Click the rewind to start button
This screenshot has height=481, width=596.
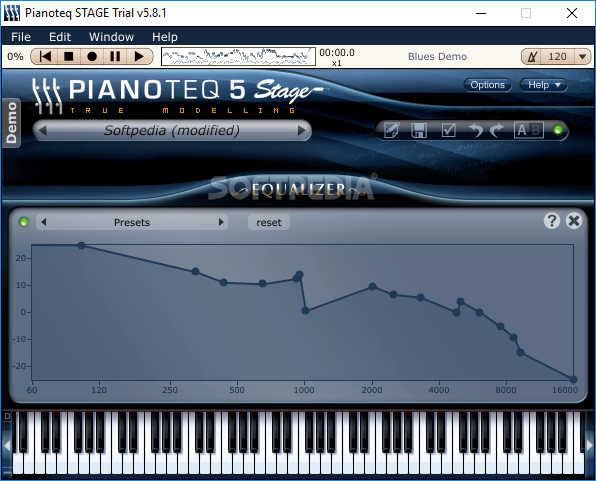[45, 57]
